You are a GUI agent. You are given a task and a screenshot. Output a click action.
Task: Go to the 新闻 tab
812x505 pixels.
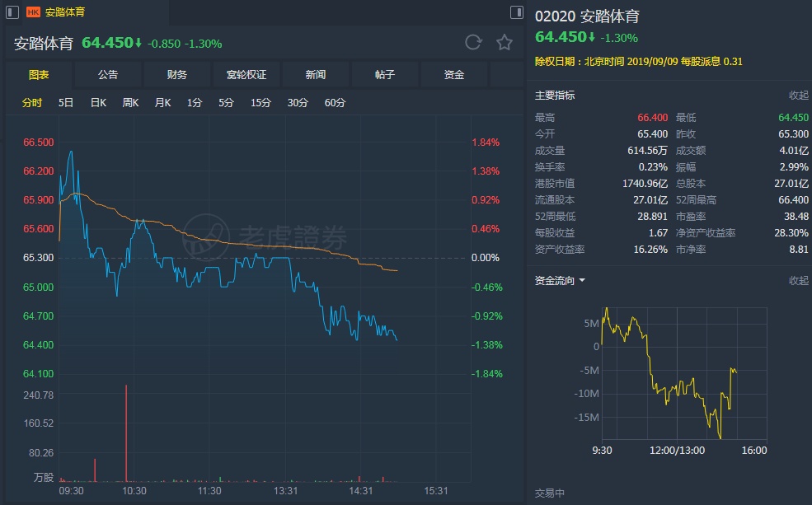[316, 75]
